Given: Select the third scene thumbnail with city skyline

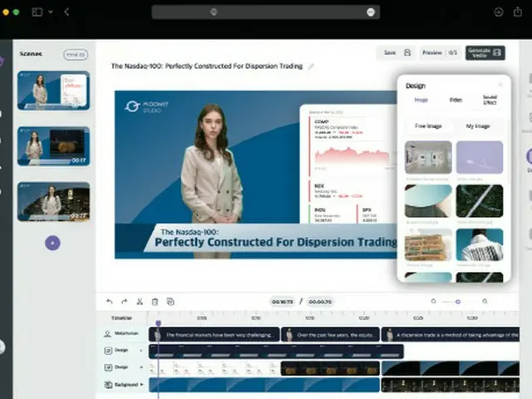Looking at the screenshot, I should [53, 202].
